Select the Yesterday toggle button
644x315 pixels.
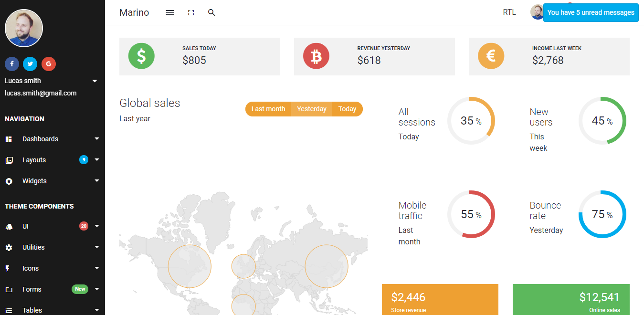point(312,109)
